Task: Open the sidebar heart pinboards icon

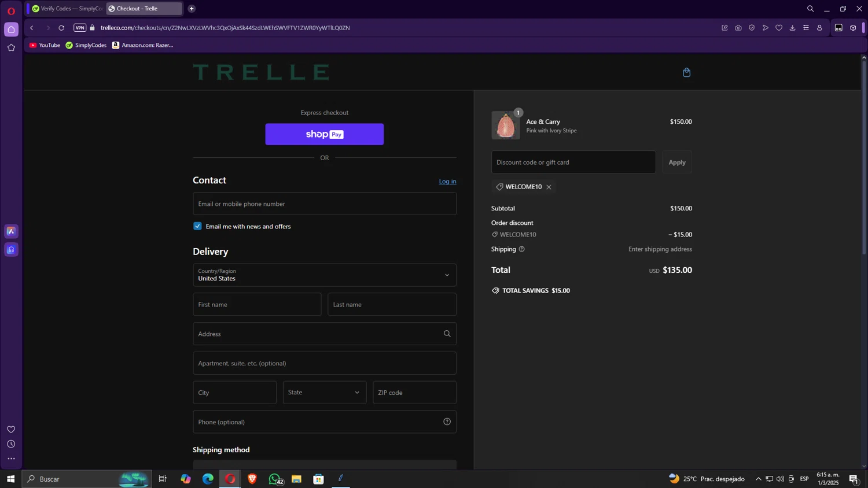Action: tap(11, 430)
